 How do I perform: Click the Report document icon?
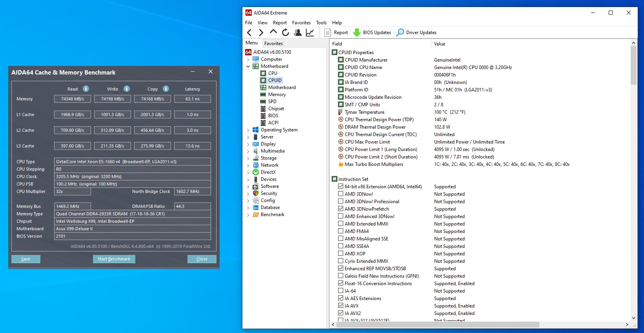(328, 33)
